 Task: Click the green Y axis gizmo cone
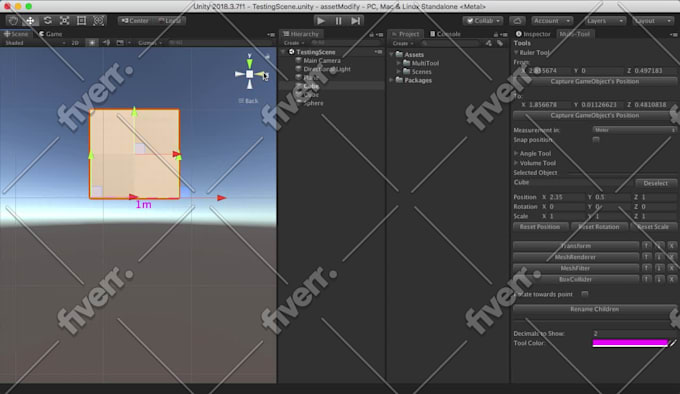pos(249,63)
